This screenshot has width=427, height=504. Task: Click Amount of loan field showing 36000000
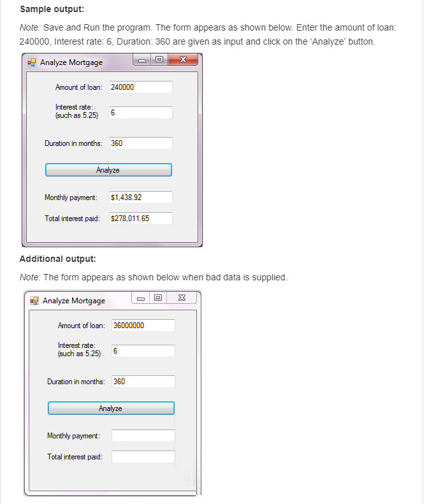click(143, 326)
